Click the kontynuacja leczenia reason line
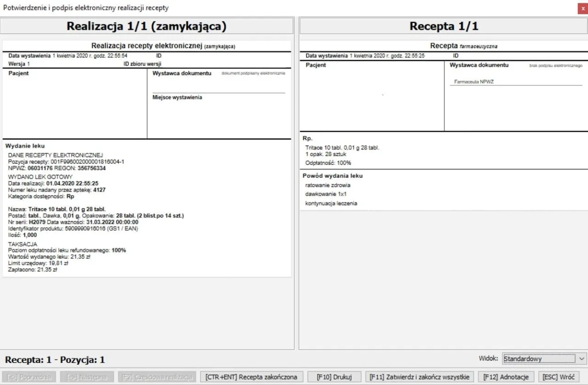Screen dimensions: 588x385 coord(331,203)
